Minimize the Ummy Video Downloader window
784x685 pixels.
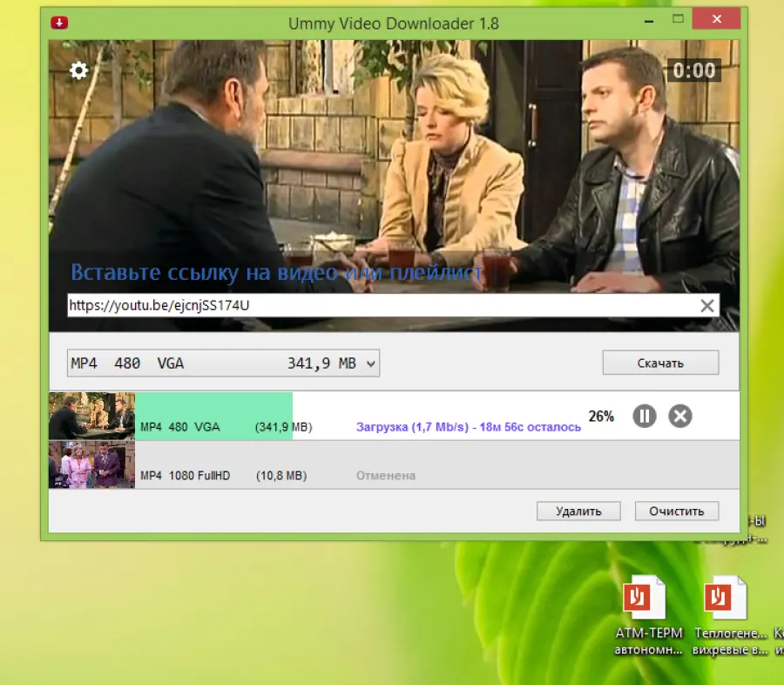pyautogui.click(x=649, y=21)
